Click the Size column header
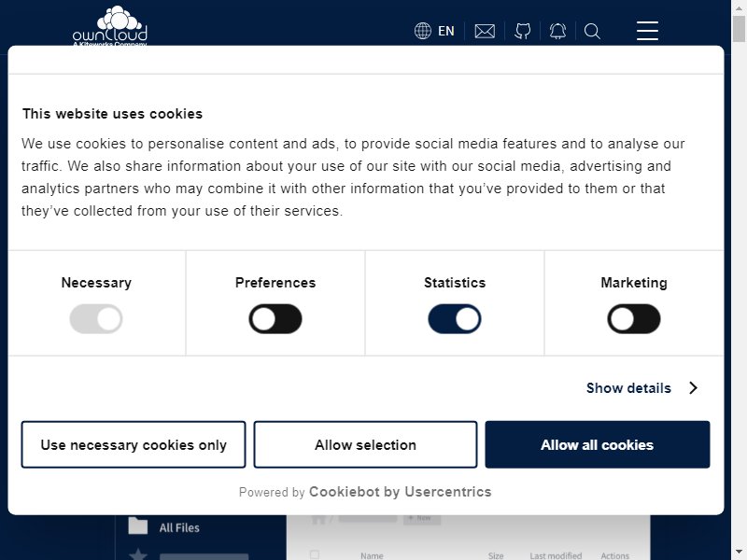Screen dimensions: 747x560 [x=496, y=555]
